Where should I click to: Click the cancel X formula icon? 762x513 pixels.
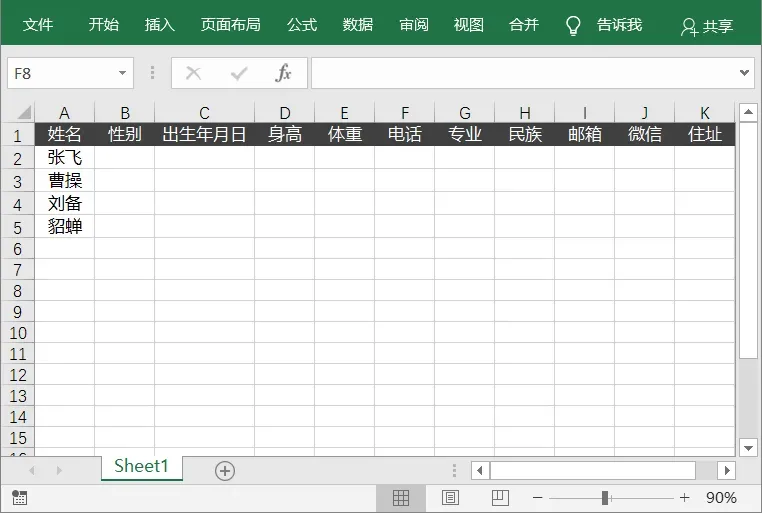click(193, 73)
